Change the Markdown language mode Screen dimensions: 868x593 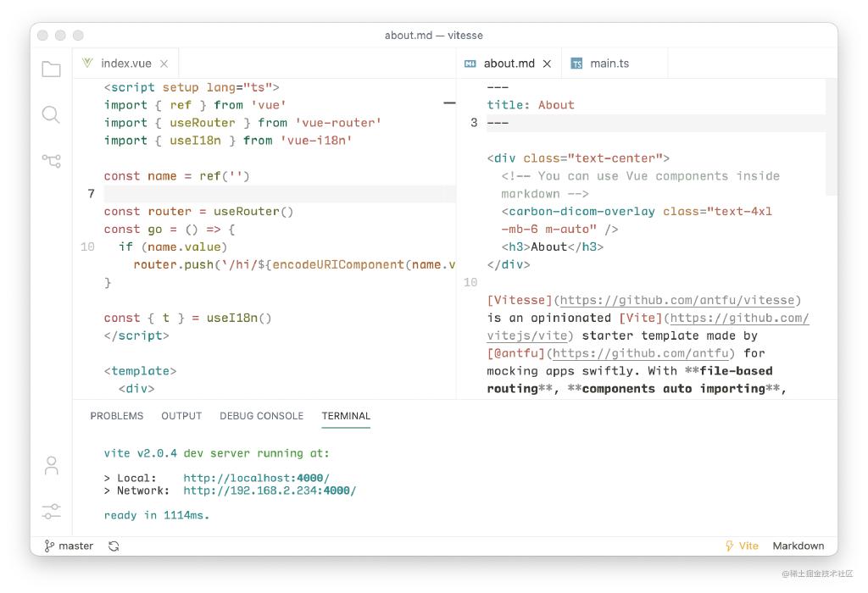tap(798, 546)
